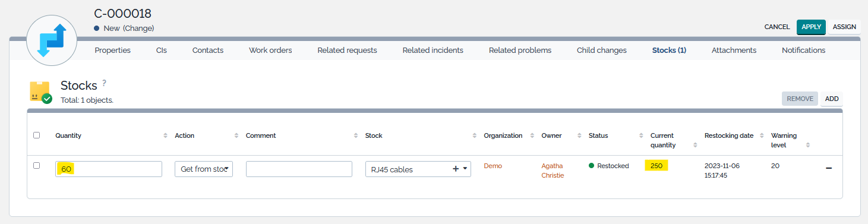Click the Comment input field
The width and height of the screenshot is (868, 224).
[x=299, y=169]
